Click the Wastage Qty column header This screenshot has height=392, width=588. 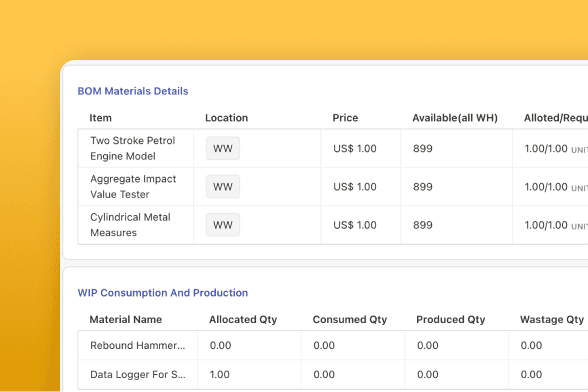(552, 320)
